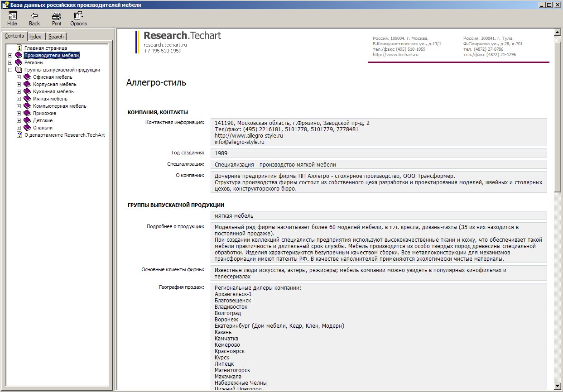Click the Екатеринбург dealer list entry
563x392 pixels.
coord(279,326)
